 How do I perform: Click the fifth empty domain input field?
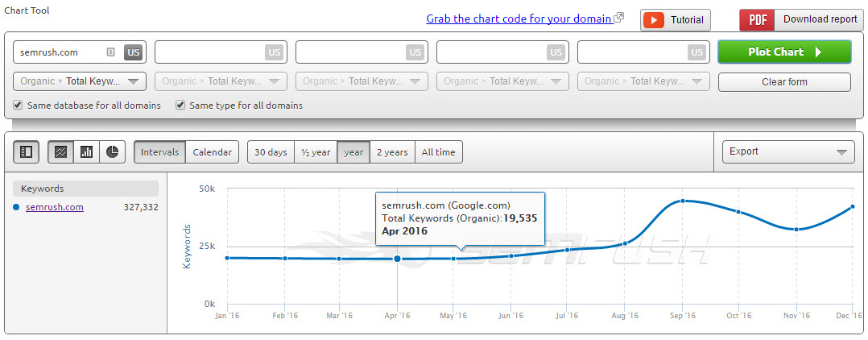(644, 52)
